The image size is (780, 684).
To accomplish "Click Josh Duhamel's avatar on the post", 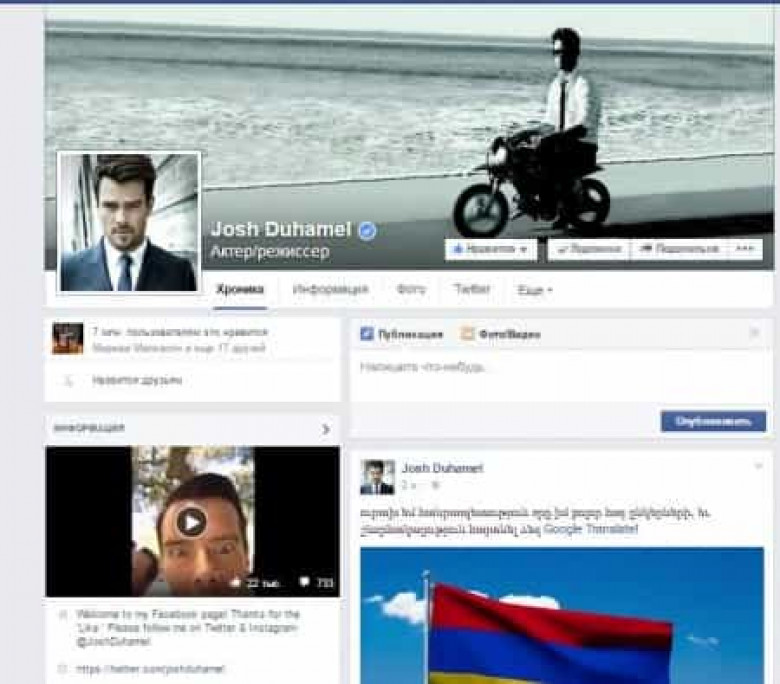I will [x=377, y=477].
